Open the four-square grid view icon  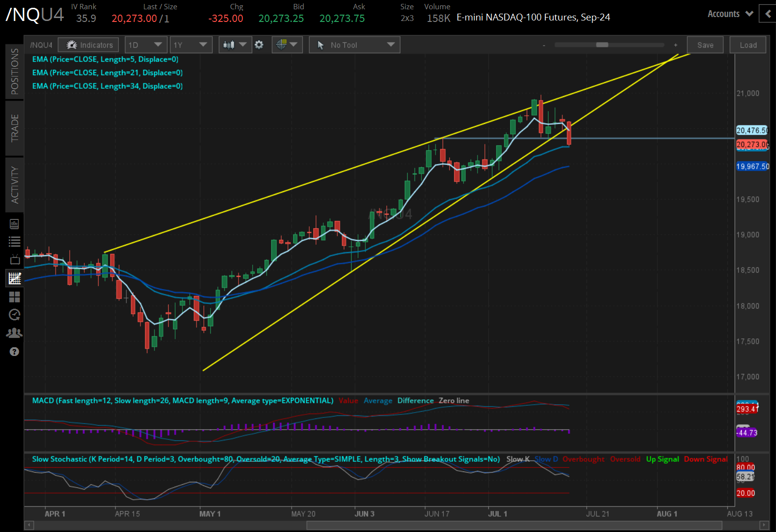tap(14, 296)
